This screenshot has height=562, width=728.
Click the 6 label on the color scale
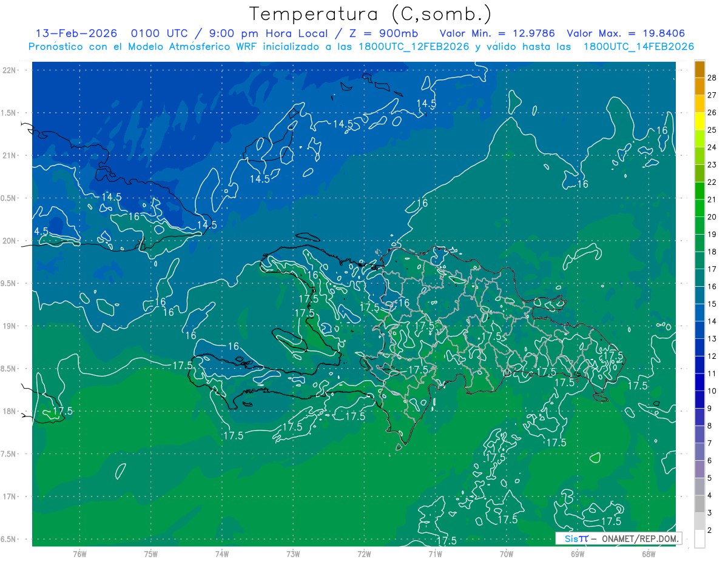(710, 461)
